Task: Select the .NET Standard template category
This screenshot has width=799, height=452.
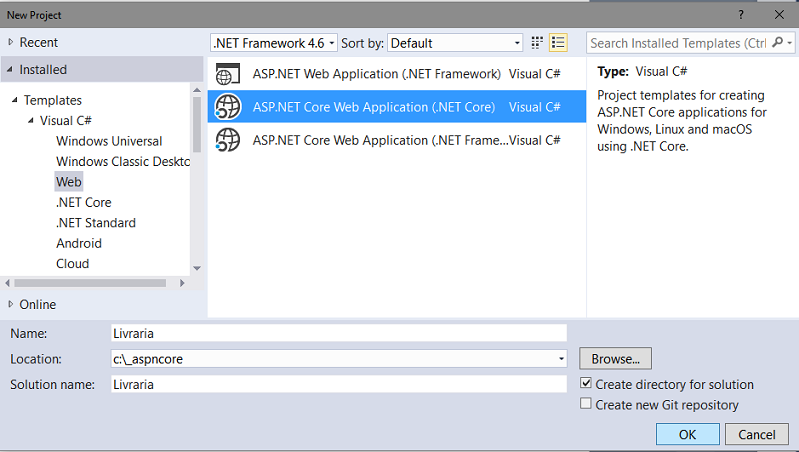Action: click(x=96, y=222)
